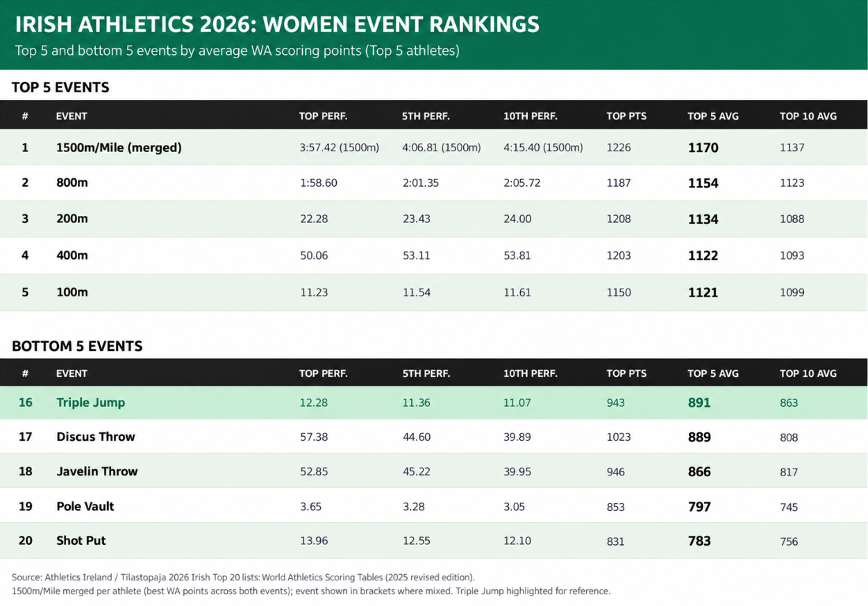The height and width of the screenshot is (606, 868).
Task: Select the source footnote text
Action: tap(311, 584)
